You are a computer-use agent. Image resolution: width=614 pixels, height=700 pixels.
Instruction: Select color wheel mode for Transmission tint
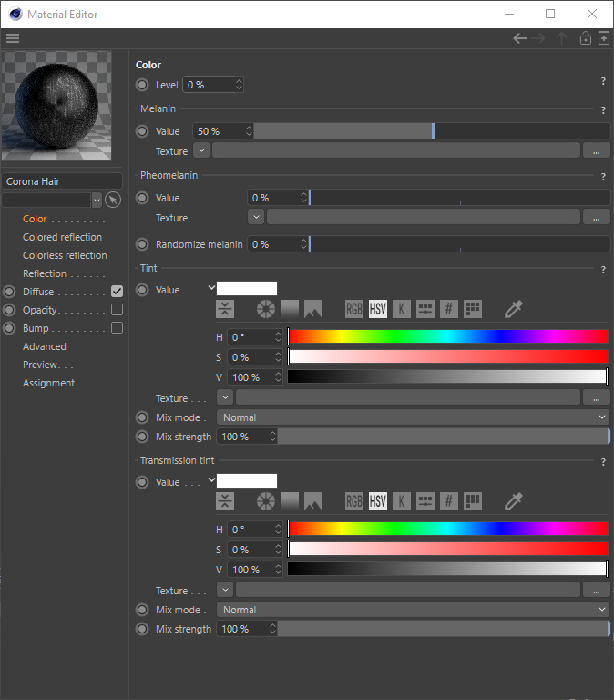[266, 501]
